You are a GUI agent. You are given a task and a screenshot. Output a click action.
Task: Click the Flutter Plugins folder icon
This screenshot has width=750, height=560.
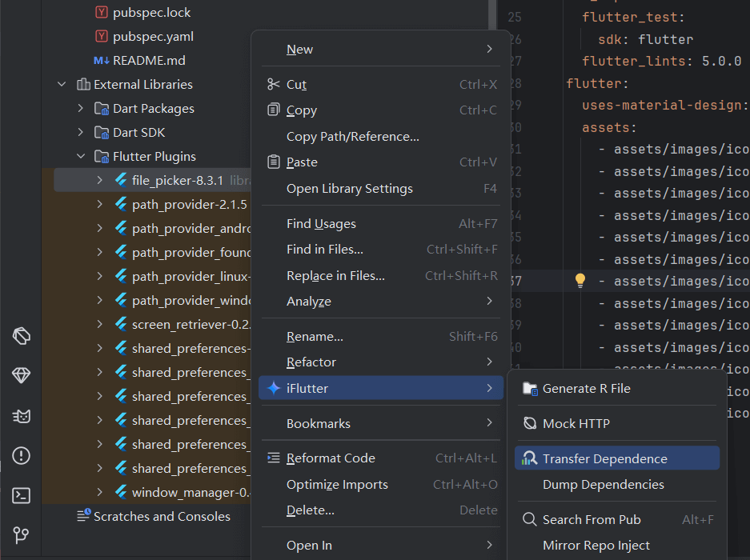(x=102, y=156)
